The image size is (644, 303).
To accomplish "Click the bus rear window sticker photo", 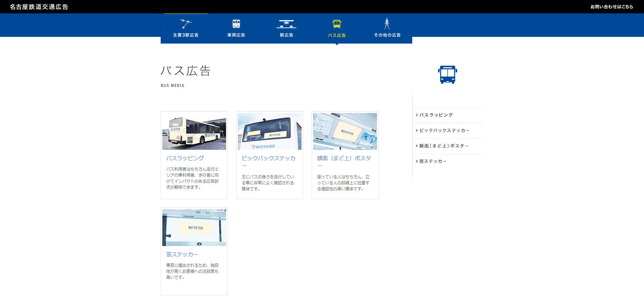I will [x=269, y=131].
